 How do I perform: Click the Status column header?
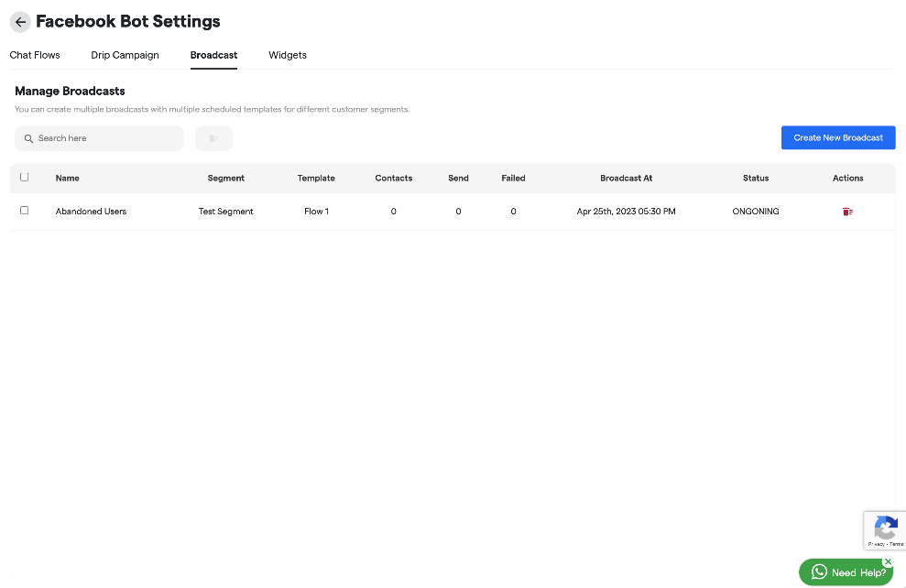(755, 179)
